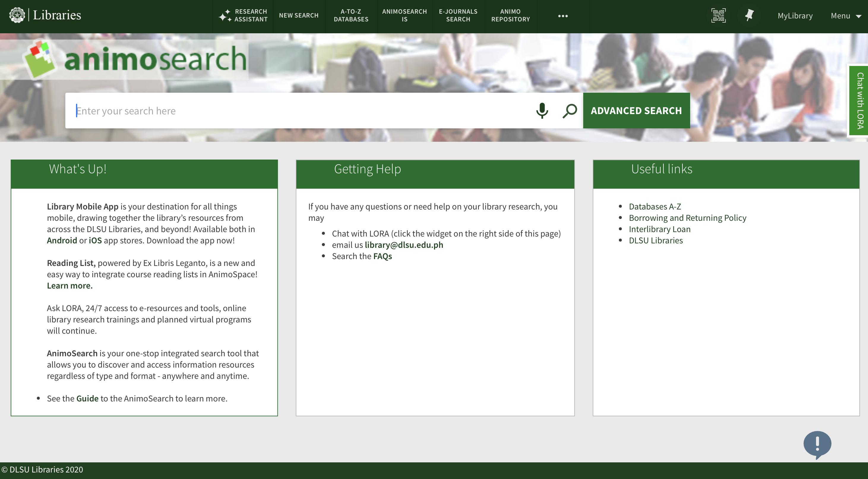The height and width of the screenshot is (479, 868).
Task: Open Animo Repository
Action: point(510,15)
